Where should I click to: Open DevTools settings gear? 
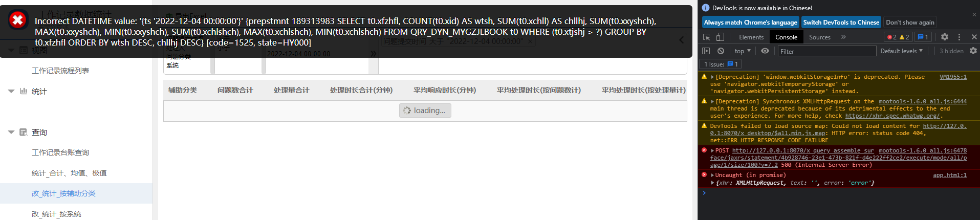click(x=945, y=37)
